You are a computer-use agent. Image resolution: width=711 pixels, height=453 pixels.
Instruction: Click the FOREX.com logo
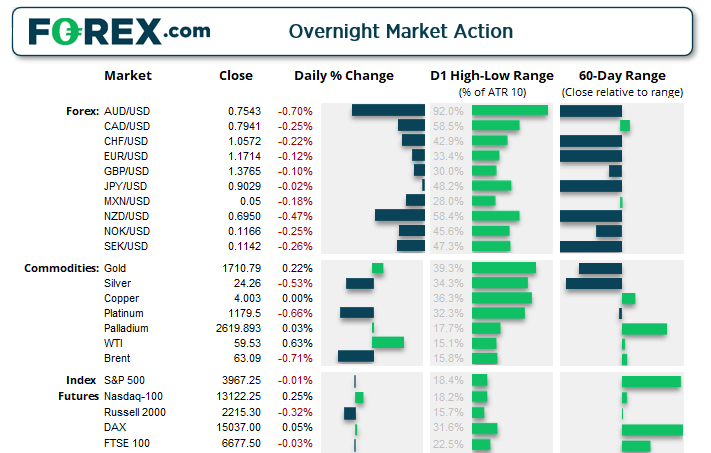coord(120,31)
